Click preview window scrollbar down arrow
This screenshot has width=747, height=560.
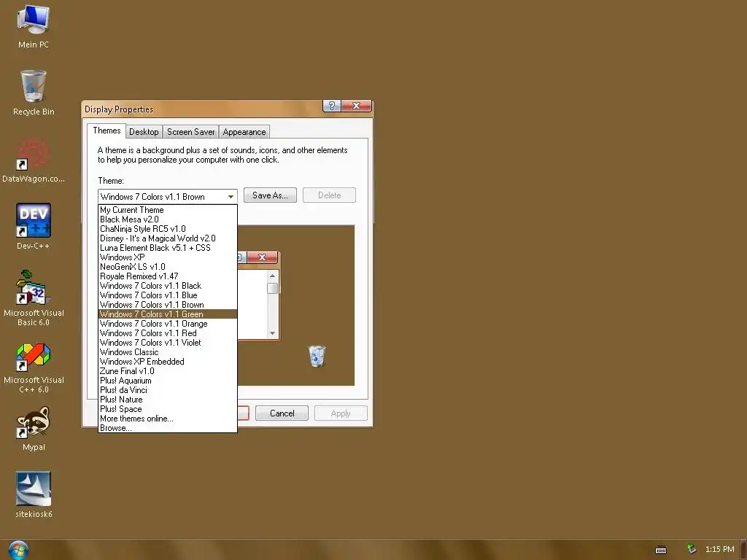[x=273, y=333]
